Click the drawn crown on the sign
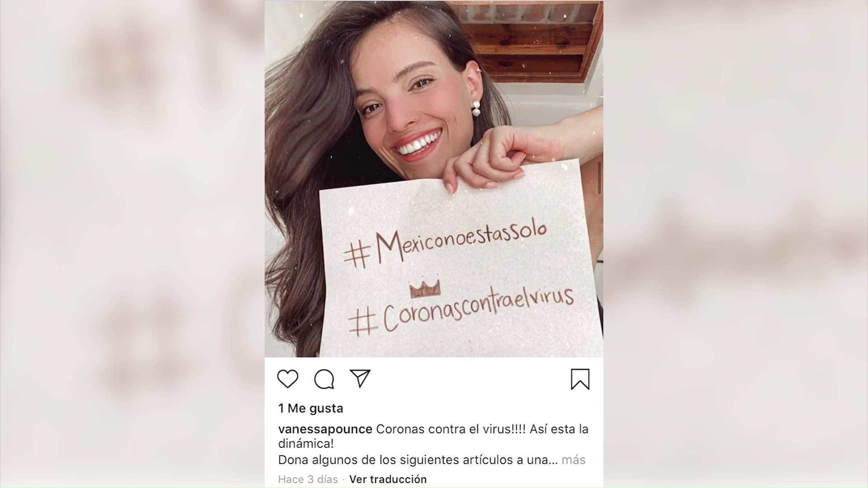The width and height of the screenshot is (868, 488). 425,289
